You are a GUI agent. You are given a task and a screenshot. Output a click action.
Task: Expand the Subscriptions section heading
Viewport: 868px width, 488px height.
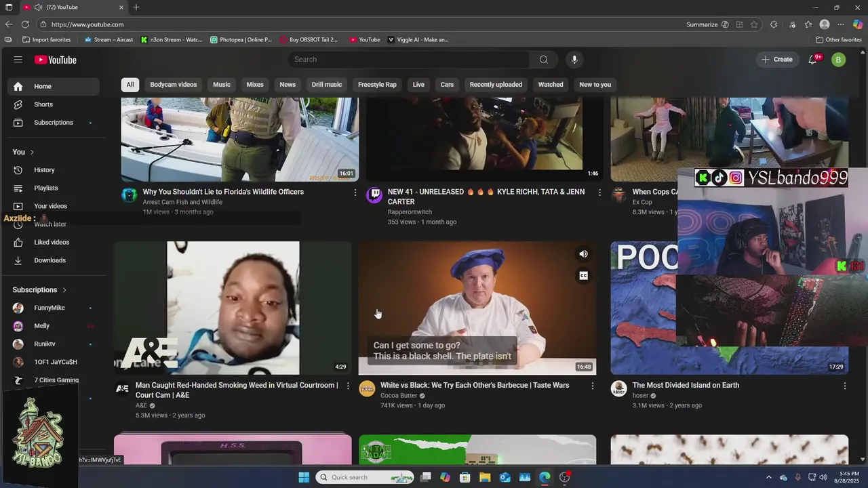[x=39, y=290]
